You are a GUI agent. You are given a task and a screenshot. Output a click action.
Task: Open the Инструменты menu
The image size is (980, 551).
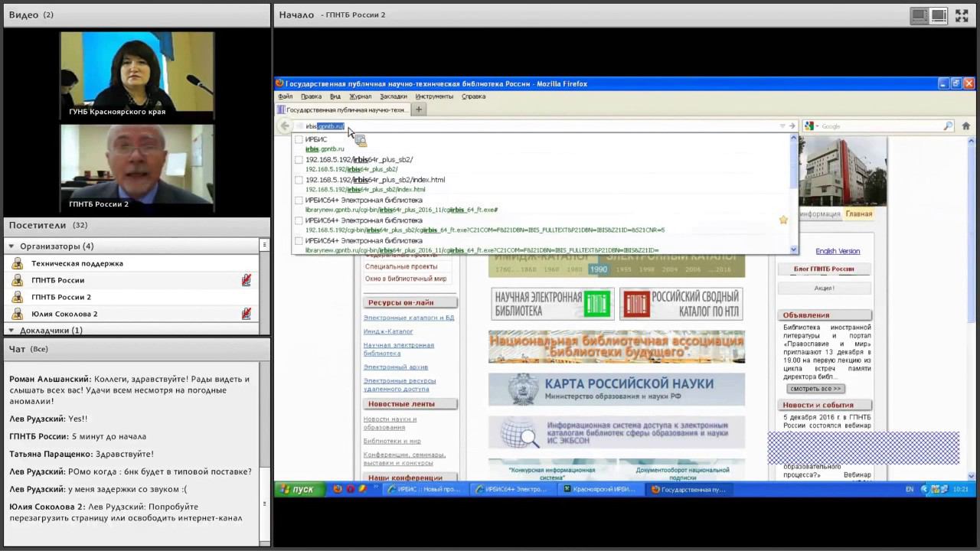pyautogui.click(x=434, y=96)
